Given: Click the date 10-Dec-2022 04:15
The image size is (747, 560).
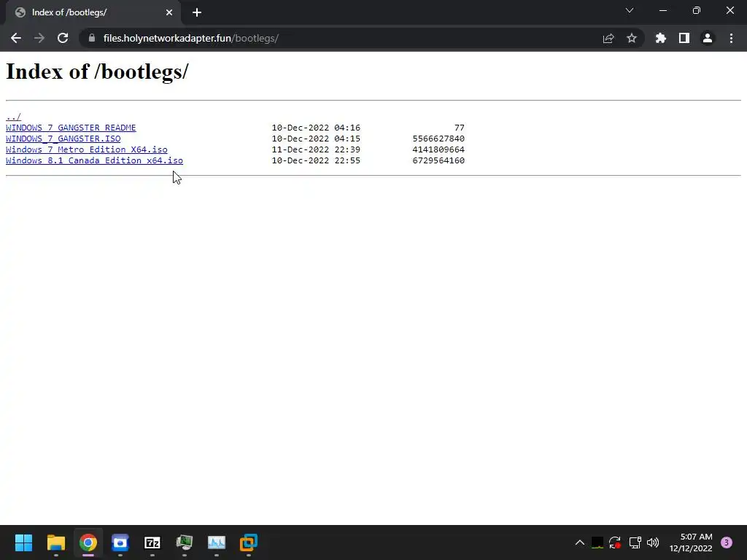Looking at the screenshot, I should coord(316,139).
